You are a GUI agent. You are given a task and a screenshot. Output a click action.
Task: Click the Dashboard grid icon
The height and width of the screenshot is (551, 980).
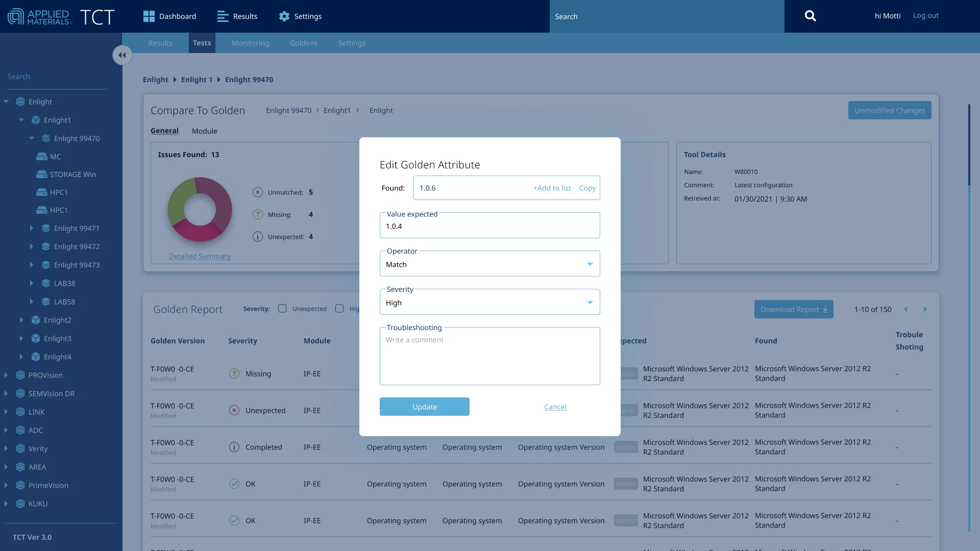[149, 16]
